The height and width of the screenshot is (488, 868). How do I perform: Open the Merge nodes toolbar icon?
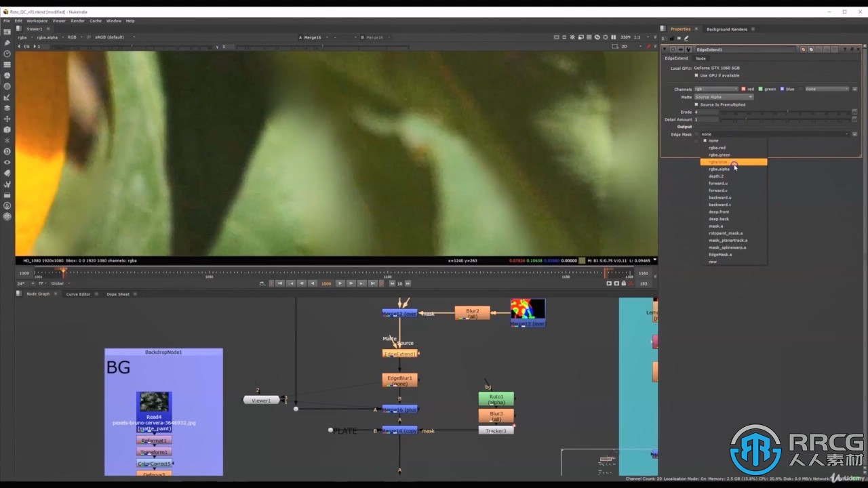(7, 108)
